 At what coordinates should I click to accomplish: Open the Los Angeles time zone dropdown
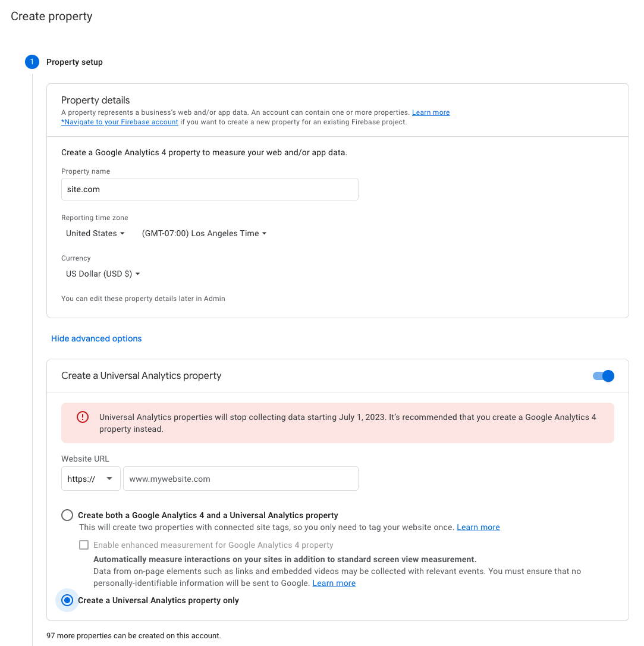coord(204,233)
